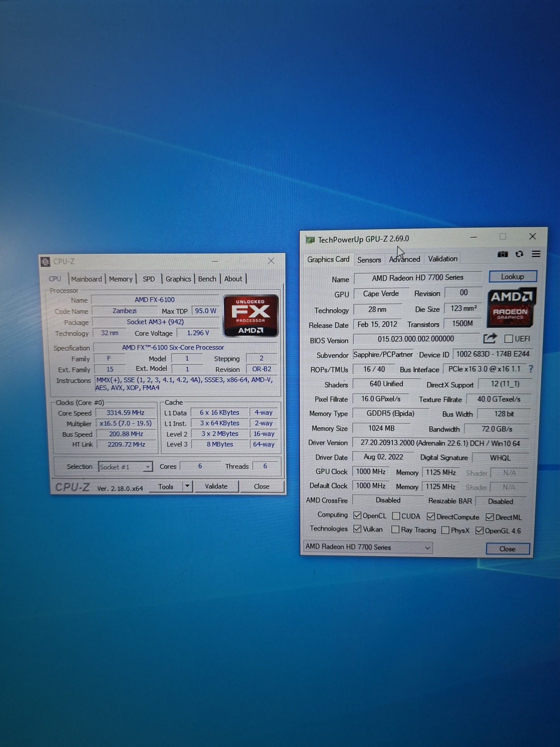
Task: Toggle the CUDA checkbox
Action: [396, 516]
